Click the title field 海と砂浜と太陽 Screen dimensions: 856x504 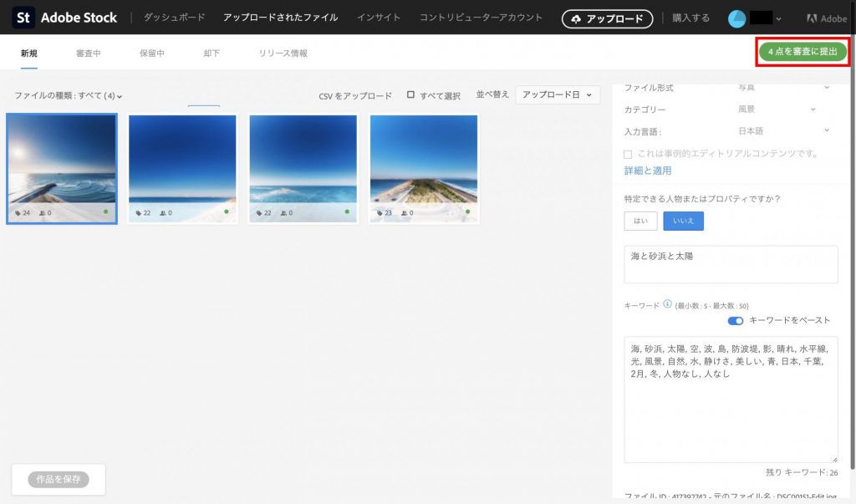[730, 264]
